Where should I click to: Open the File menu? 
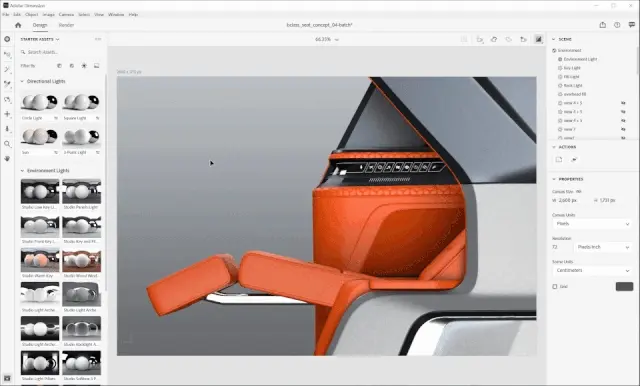(x=6, y=14)
